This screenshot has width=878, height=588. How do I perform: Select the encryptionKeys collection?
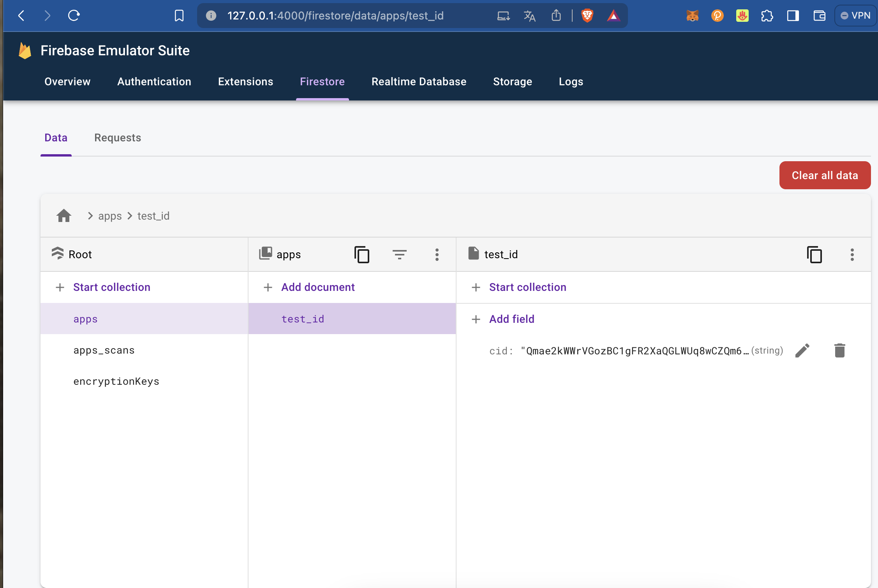coord(144,381)
